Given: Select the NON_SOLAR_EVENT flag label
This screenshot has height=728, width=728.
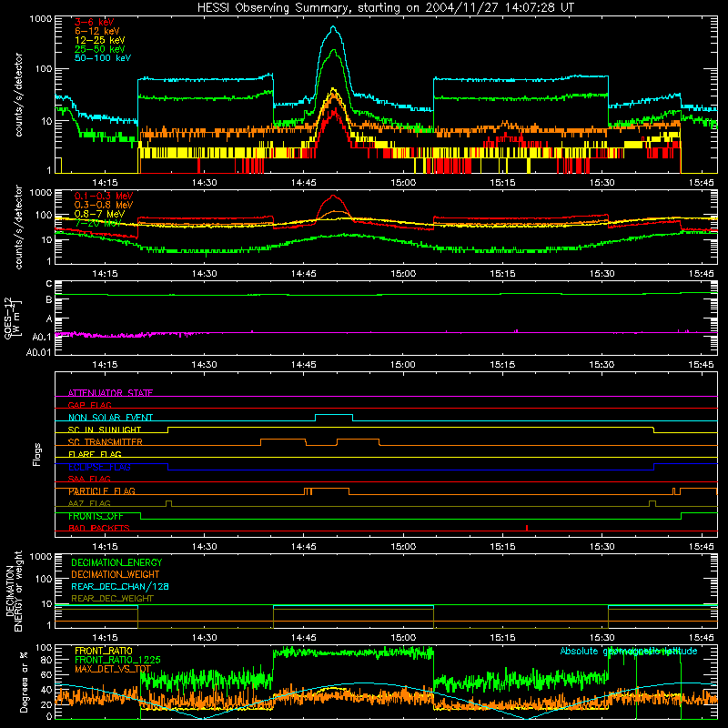Looking at the screenshot, I should pyautogui.click(x=110, y=418).
